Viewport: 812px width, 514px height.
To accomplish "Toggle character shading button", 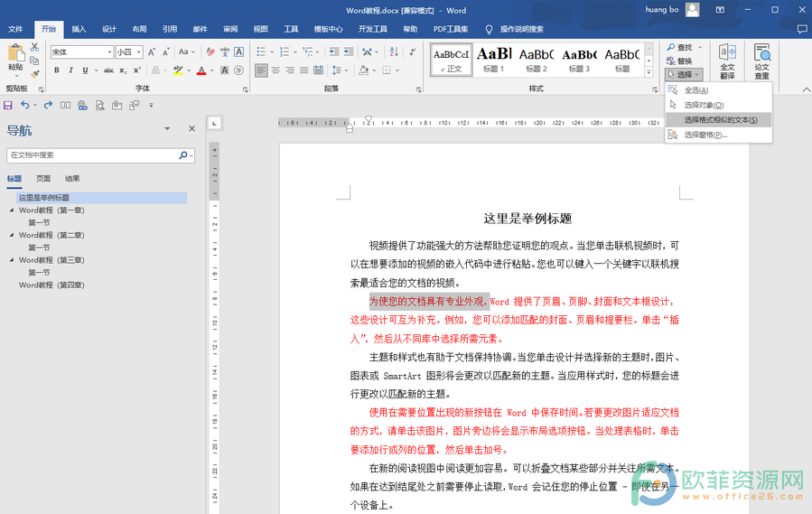I will [225, 70].
